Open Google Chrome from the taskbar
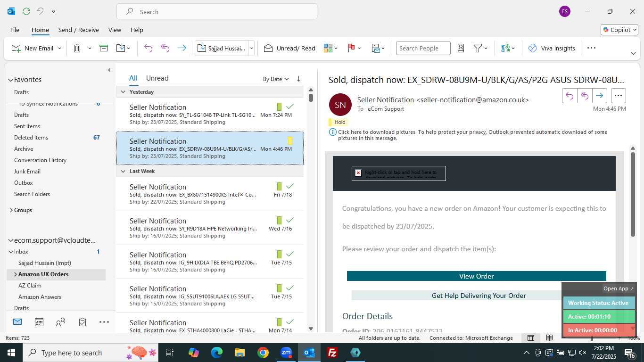 coord(263,353)
